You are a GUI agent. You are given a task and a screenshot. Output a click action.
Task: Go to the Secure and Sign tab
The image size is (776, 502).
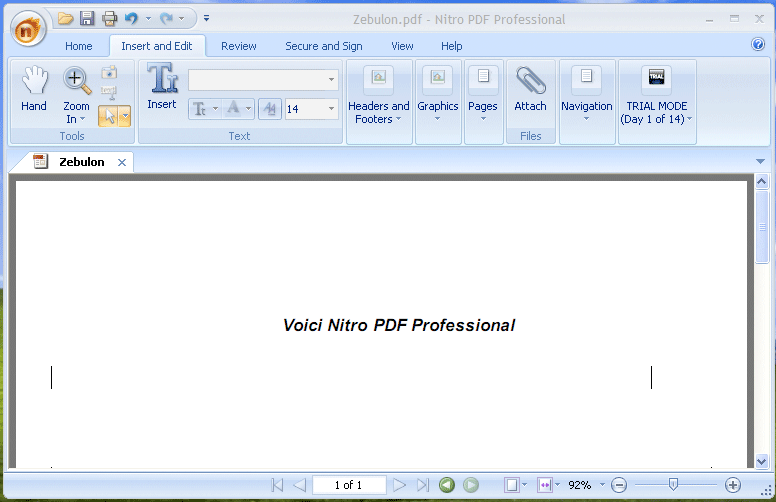click(x=324, y=46)
